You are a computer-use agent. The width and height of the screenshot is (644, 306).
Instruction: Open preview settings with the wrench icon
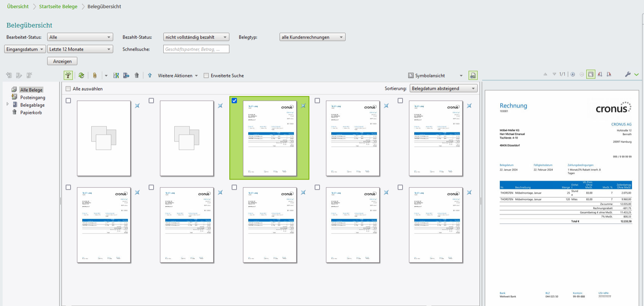click(x=628, y=74)
